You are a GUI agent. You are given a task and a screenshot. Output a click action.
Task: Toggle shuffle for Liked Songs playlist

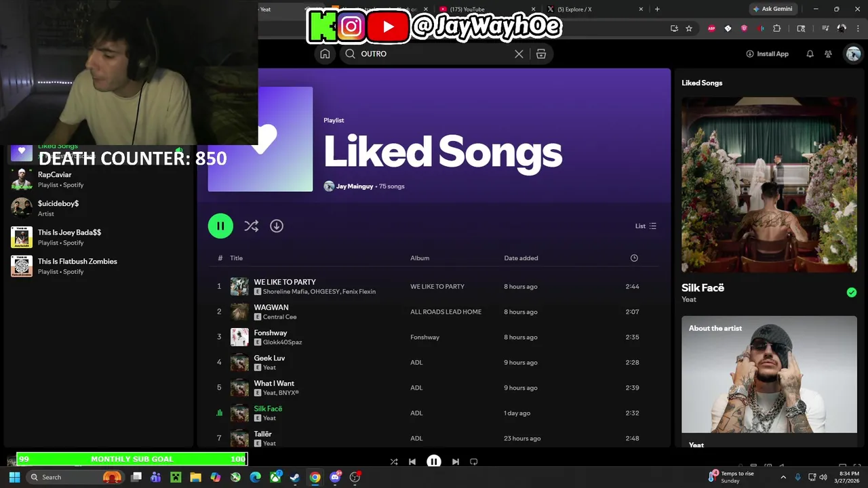click(252, 226)
